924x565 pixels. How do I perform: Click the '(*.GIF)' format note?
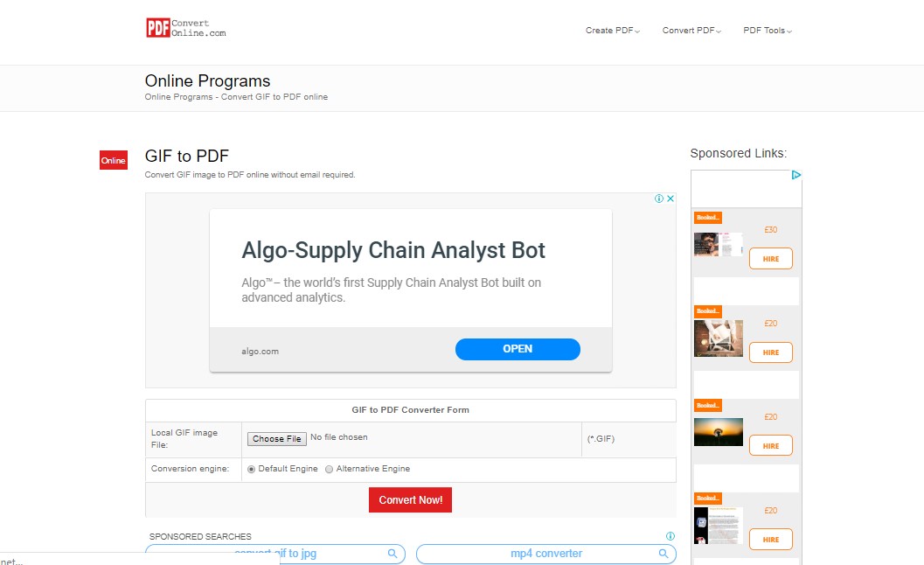[x=601, y=439]
